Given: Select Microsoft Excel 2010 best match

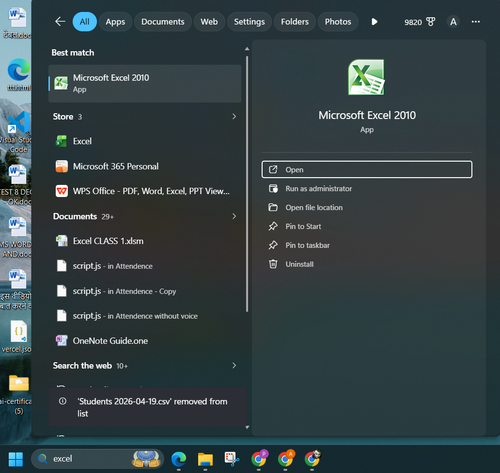Looking at the screenshot, I should point(145,83).
